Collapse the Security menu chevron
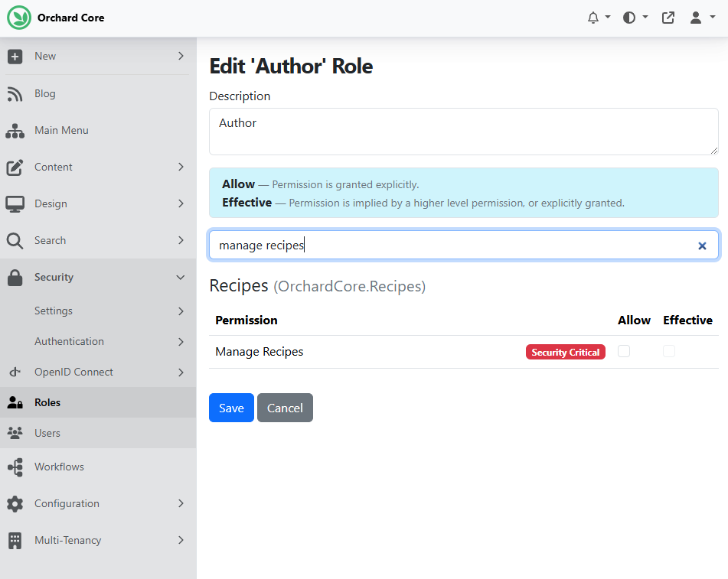 coord(181,278)
